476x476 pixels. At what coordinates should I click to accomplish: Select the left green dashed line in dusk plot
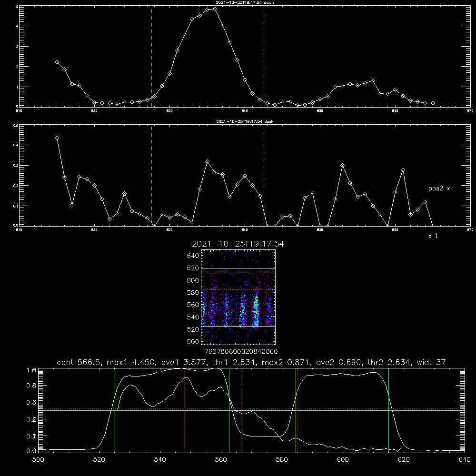click(x=151, y=175)
